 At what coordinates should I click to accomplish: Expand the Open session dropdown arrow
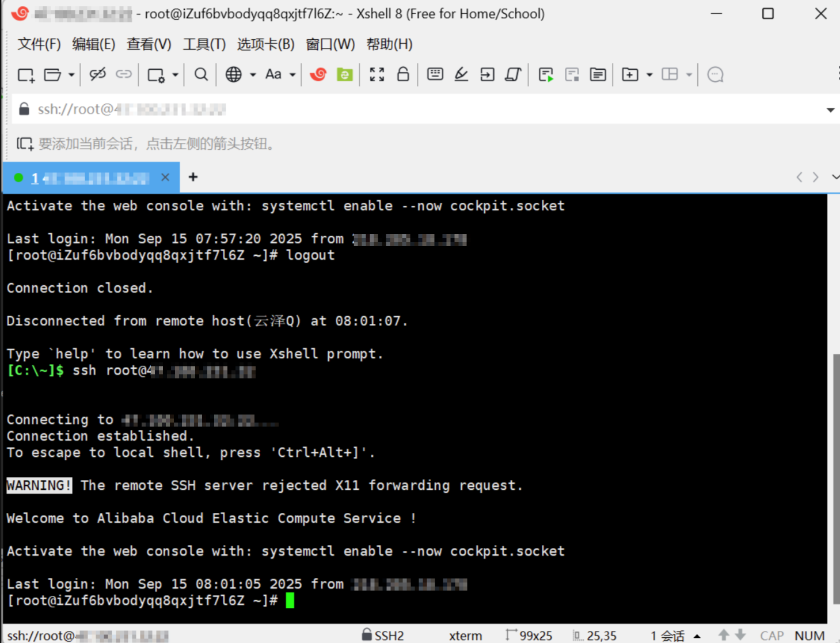[71, 75]
